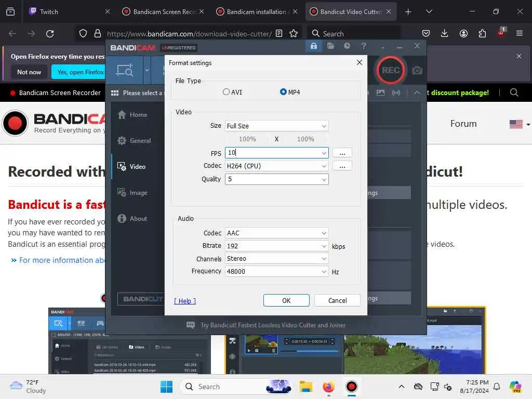Click Bandicam lock register icon

coord(313,46)
